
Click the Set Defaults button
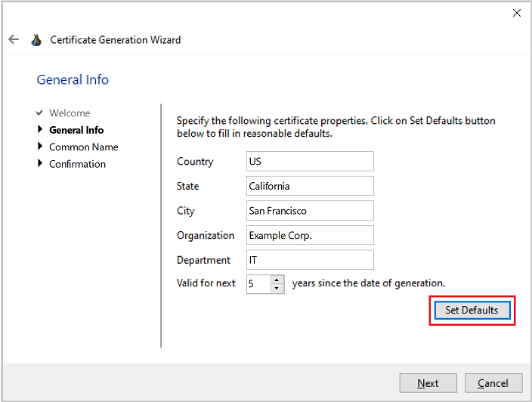pyautogui.click(x=472, y=310)
